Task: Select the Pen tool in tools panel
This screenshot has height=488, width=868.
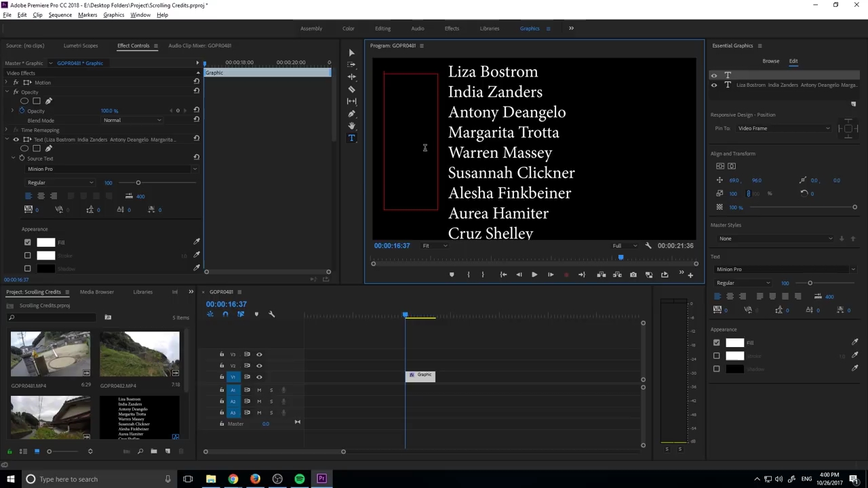Action: pyautogui.click(x=351, y=114)
